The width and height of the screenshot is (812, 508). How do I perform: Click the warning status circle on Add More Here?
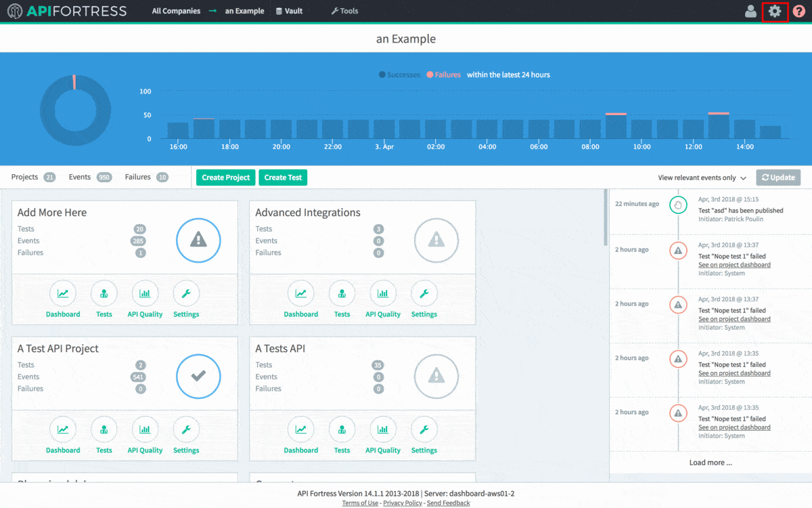tap(198, 240)
